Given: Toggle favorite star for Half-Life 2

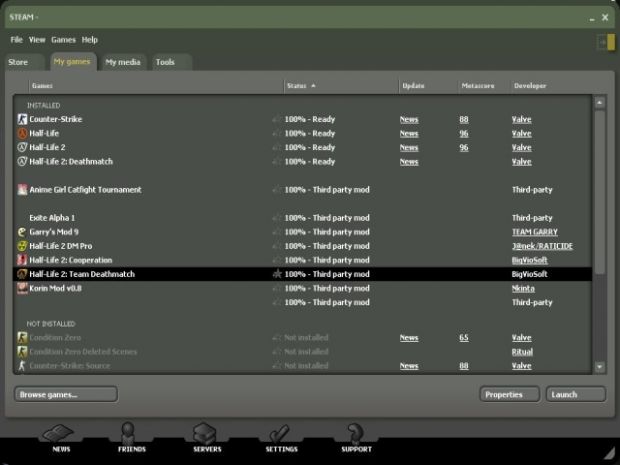Looking at the screenshot, I should tap(277, 147).
